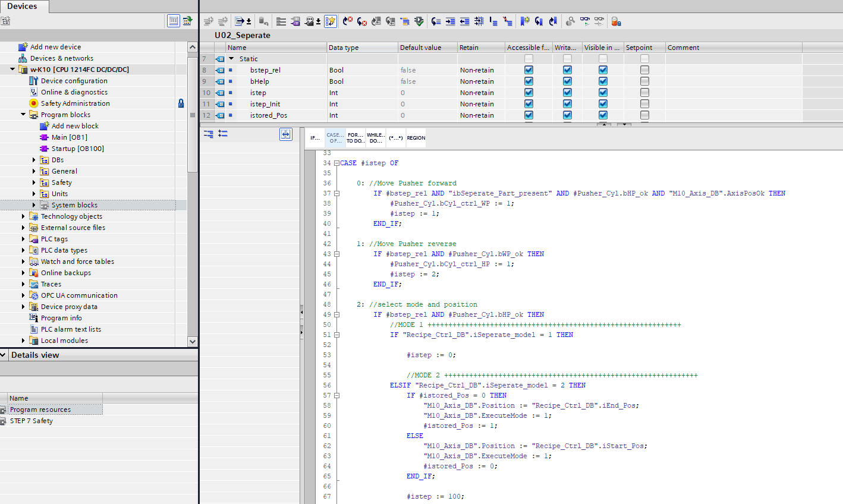Click the lock icon beside Safety Administration
This screenshot has height=504, width=843.
pyautogui.click(x=181, y=103)
